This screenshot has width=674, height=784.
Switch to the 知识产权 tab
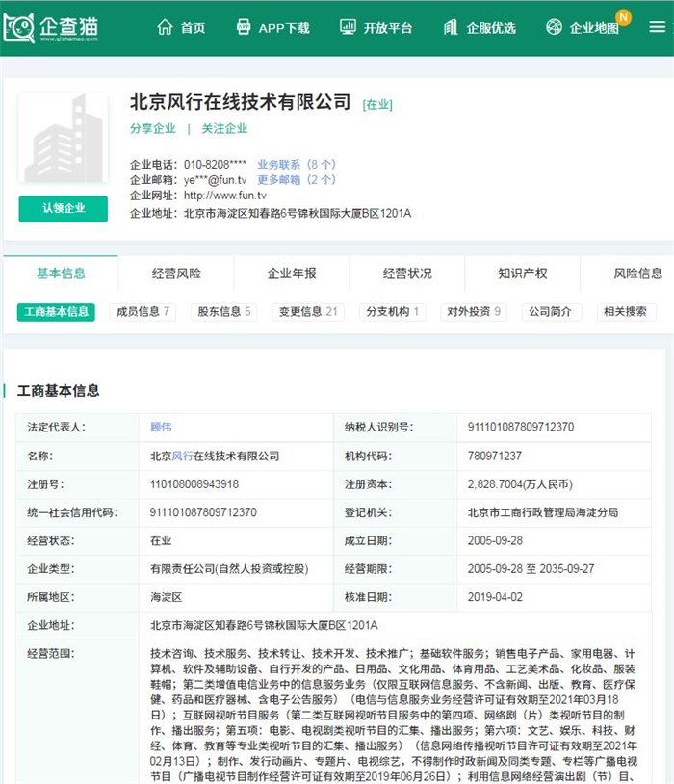click(x=523, y=274)
